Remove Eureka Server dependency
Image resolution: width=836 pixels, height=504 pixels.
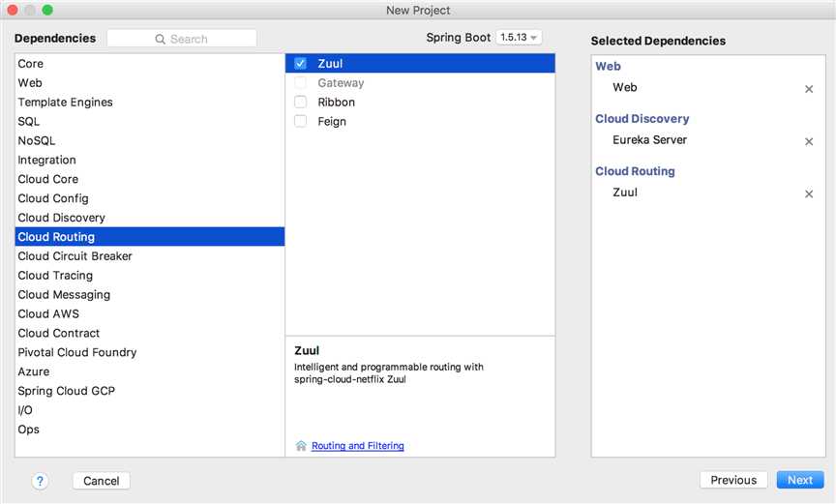[809, 141]
